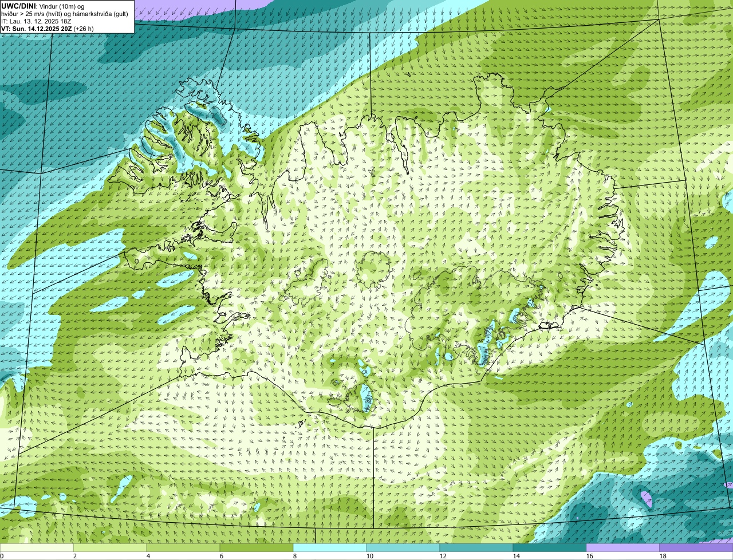Screen dimensions: 733x560
Task: Click the '14' label on the color scale
Action: [517, 556]
